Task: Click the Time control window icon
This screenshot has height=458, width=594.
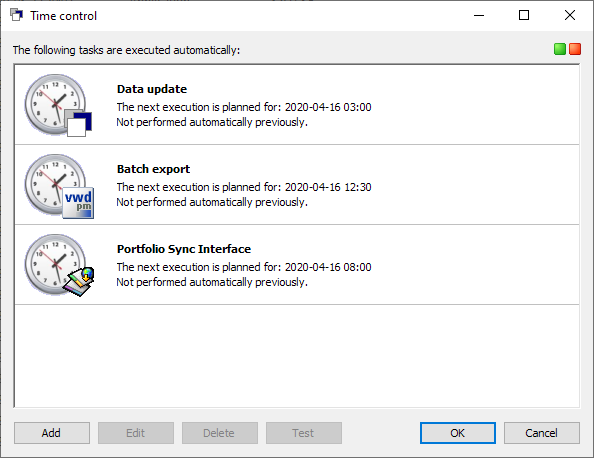Action: tap(16, 15)
